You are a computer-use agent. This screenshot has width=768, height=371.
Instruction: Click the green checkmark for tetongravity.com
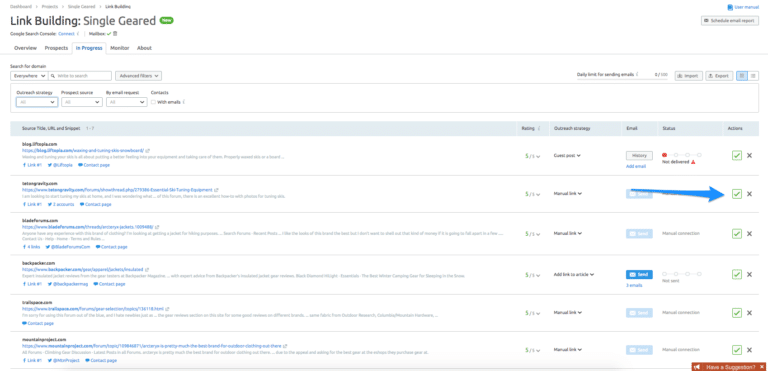point(736,194)
